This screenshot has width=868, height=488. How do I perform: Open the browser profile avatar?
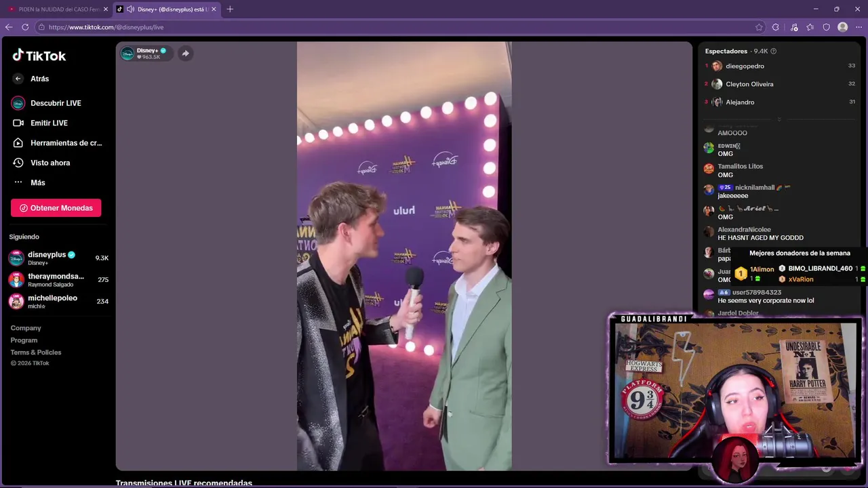(843, 27)
